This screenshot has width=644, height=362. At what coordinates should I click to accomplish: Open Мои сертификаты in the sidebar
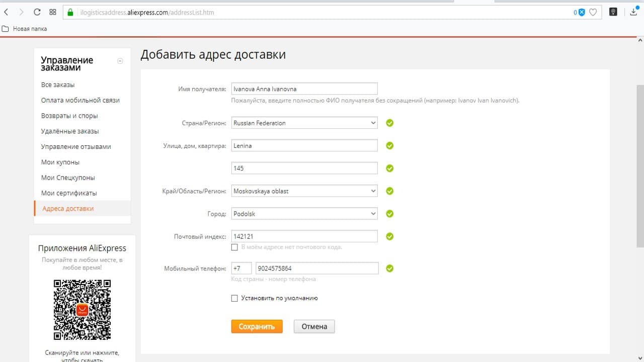pos(69,193)
